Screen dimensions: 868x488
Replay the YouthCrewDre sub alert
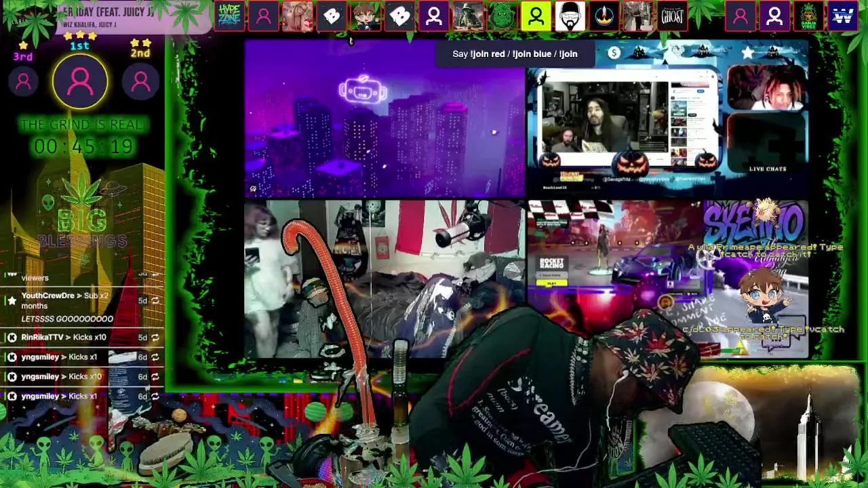155,300
